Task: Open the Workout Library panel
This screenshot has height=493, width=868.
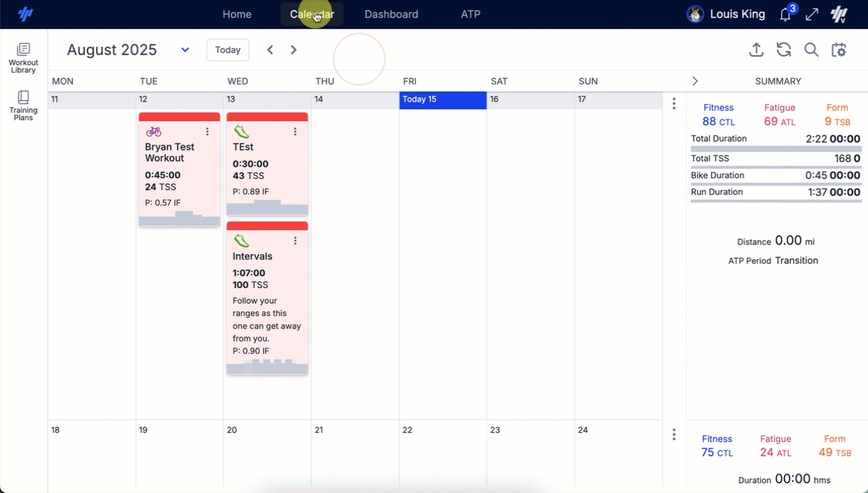Action: coord(23,57)
